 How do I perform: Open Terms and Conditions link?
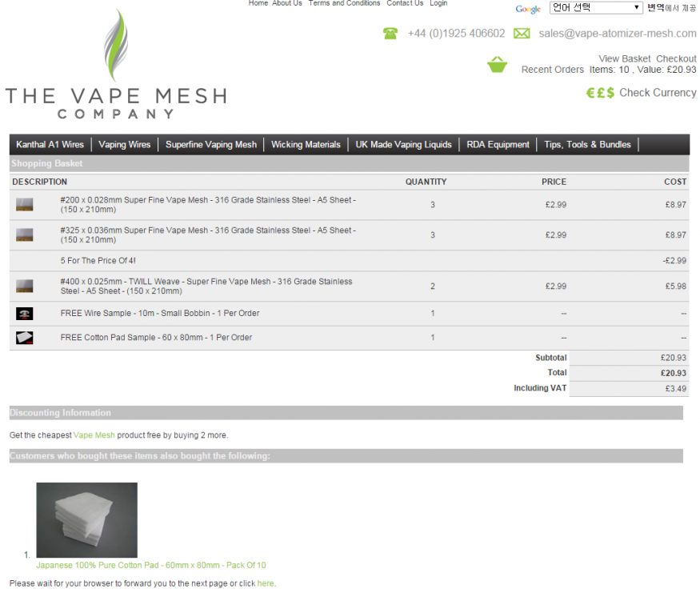(x=344, y=3)
